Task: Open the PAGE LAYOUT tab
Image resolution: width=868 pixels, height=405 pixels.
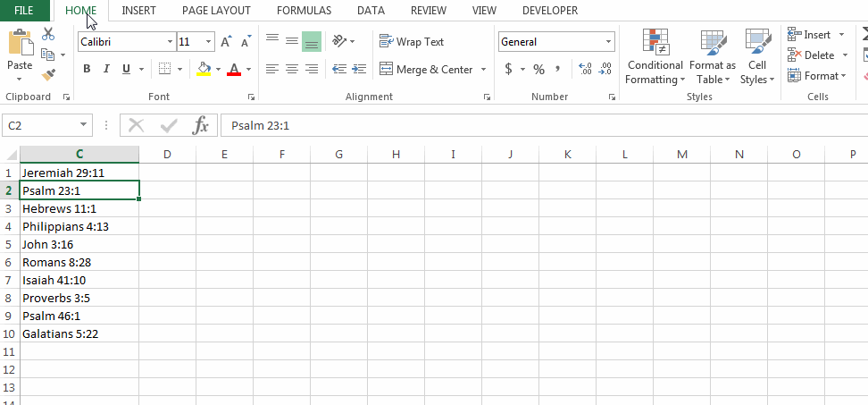Action: pos(215,11)
